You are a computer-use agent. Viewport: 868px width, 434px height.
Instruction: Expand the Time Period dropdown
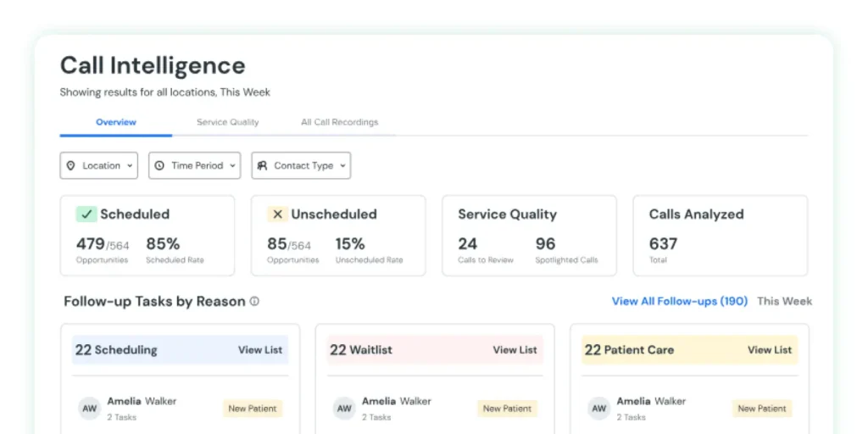coord(194,166)
